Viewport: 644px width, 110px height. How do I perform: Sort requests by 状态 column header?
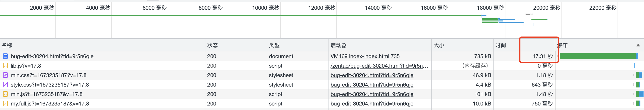[213, 45]
